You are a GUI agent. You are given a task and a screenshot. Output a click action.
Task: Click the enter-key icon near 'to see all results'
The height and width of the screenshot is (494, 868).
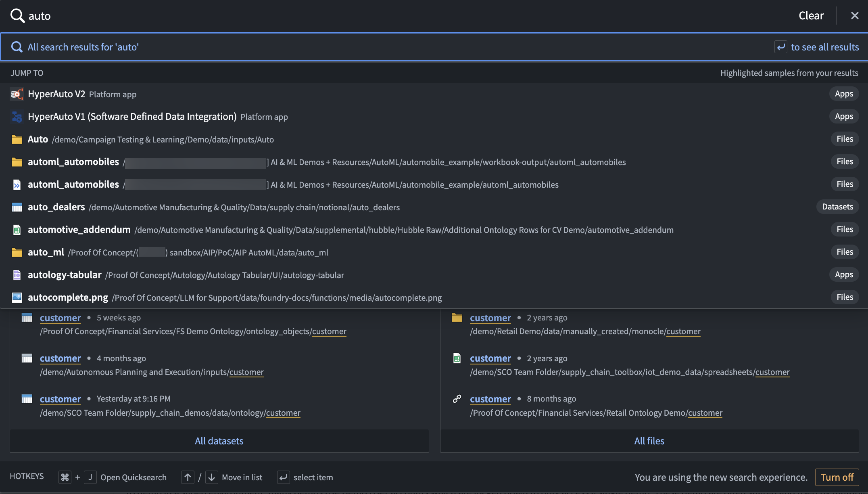[x=780, y=47]
